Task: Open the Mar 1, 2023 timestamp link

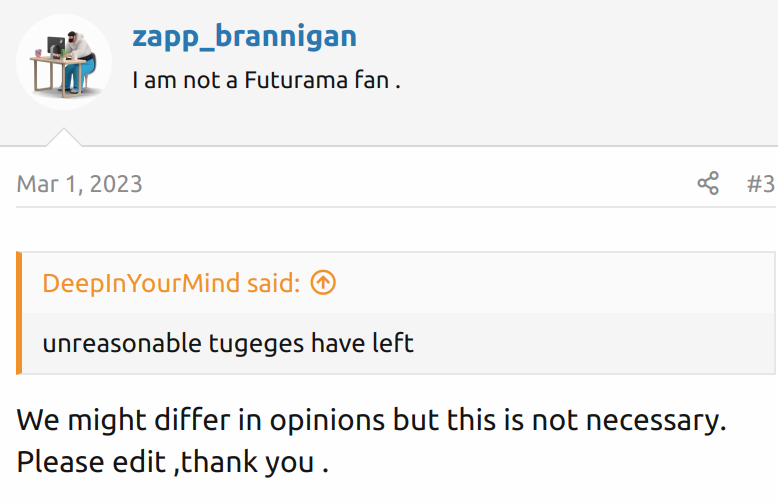Action: point(80,184)
